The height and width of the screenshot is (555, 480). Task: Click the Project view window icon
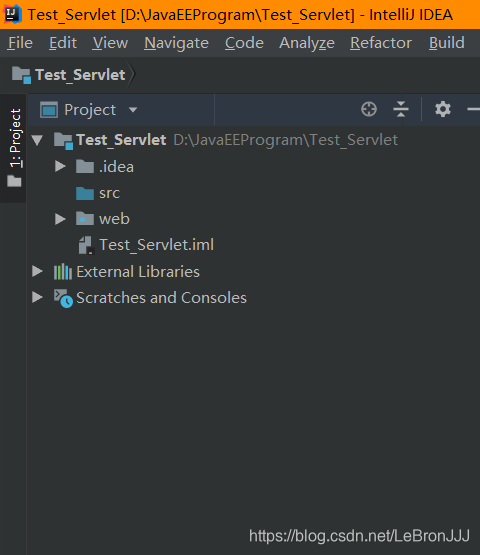coord(49,109)
